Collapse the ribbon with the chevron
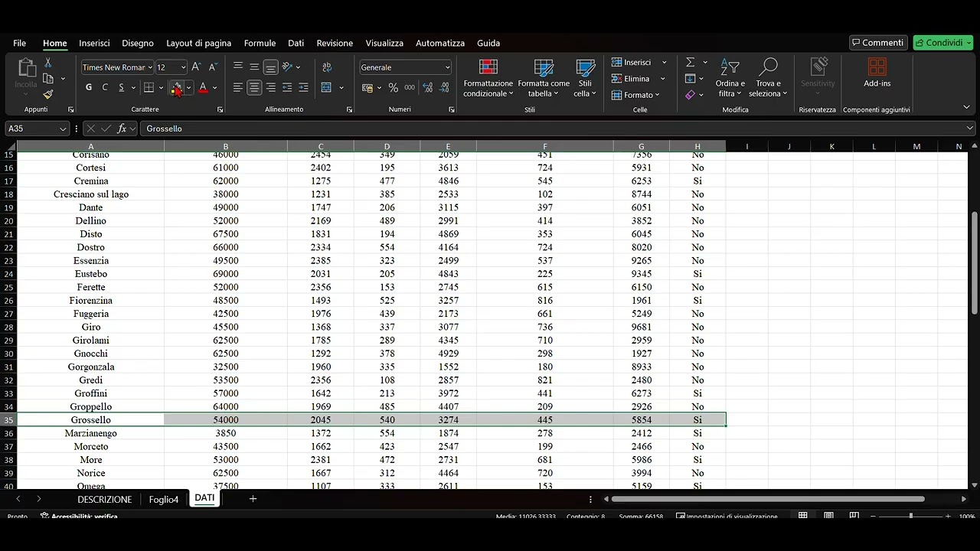980x551 pixels. (x=966, y=107)
